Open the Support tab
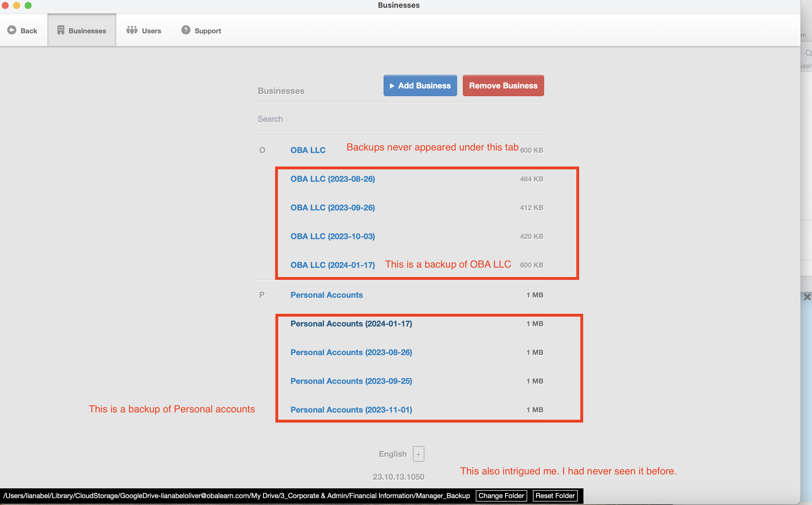812x505 pixels. click(x=201, y=30)
